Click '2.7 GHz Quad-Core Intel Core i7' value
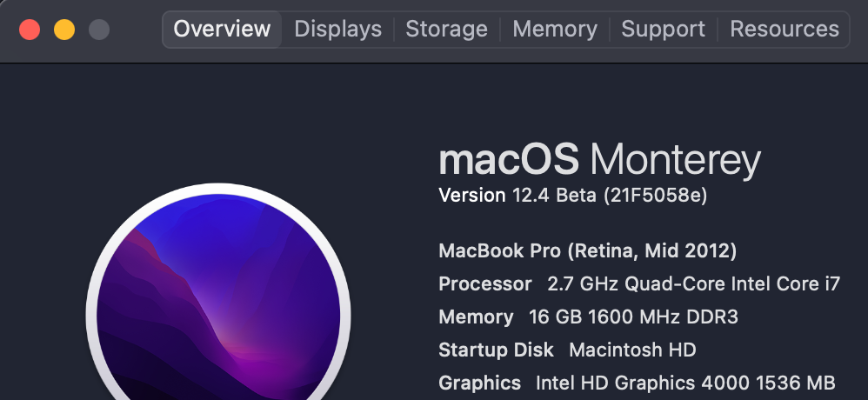 pyautogui.click(x=694, y=283)
